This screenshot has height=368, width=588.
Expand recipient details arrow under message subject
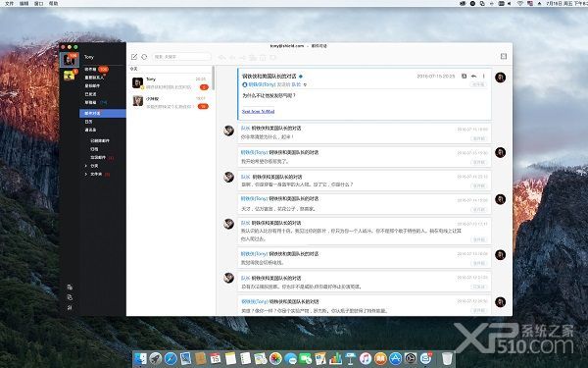(x=305, y=84)
